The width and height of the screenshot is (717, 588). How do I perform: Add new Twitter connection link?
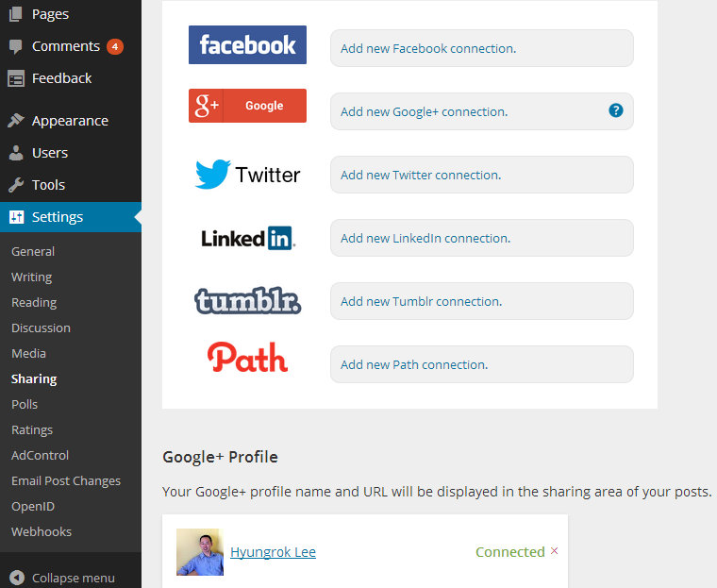pyautogui.click(x=420, y=175)
